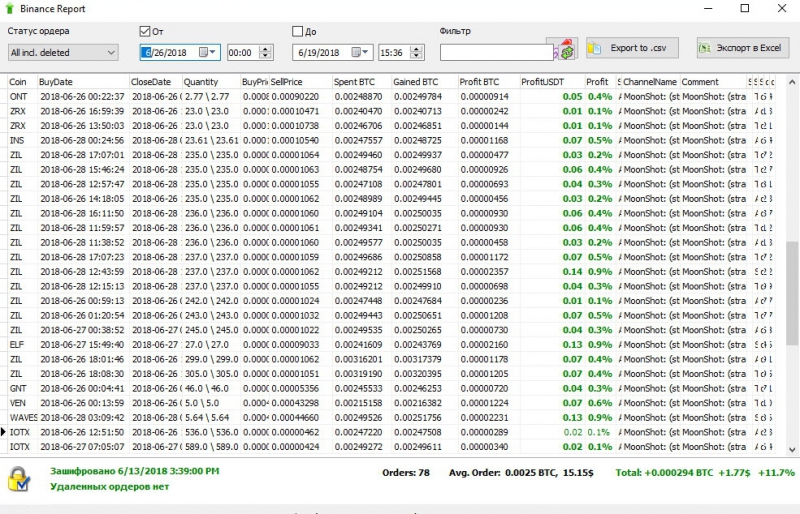
Task: Open the To date calendar picker
Action: point(360,53)
